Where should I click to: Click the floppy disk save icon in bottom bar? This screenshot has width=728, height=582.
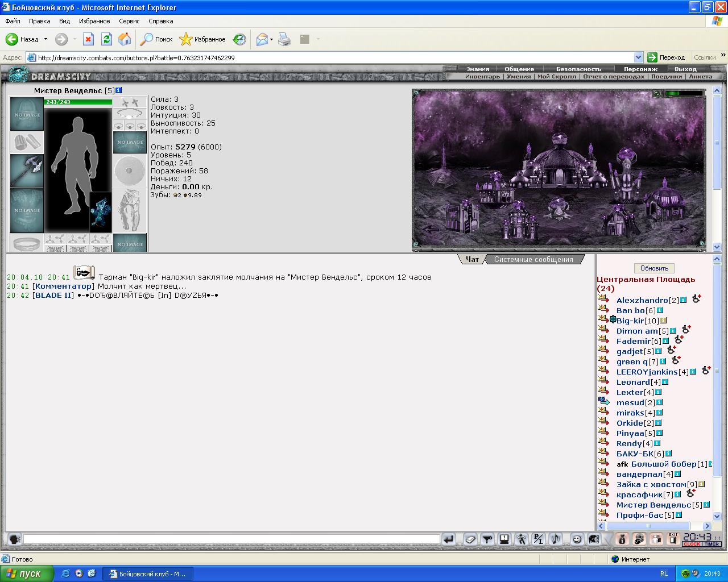[504, 539]
